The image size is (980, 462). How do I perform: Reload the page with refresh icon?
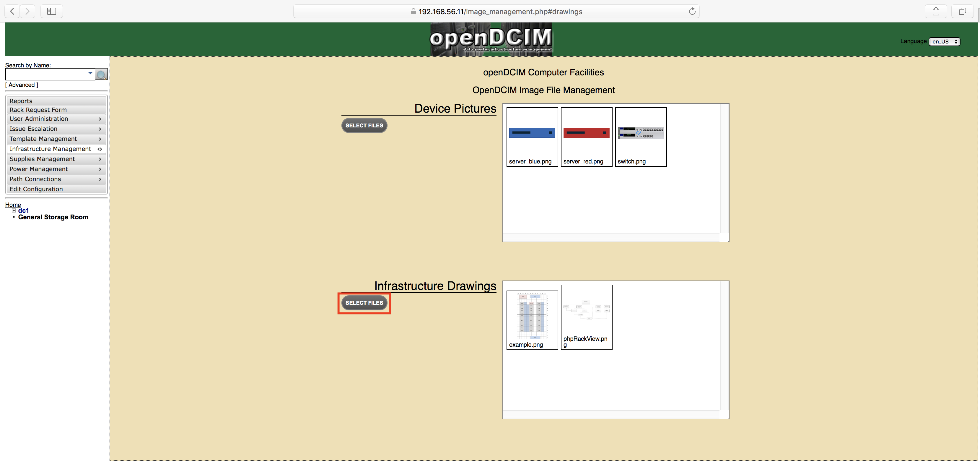tap(692, 12)
